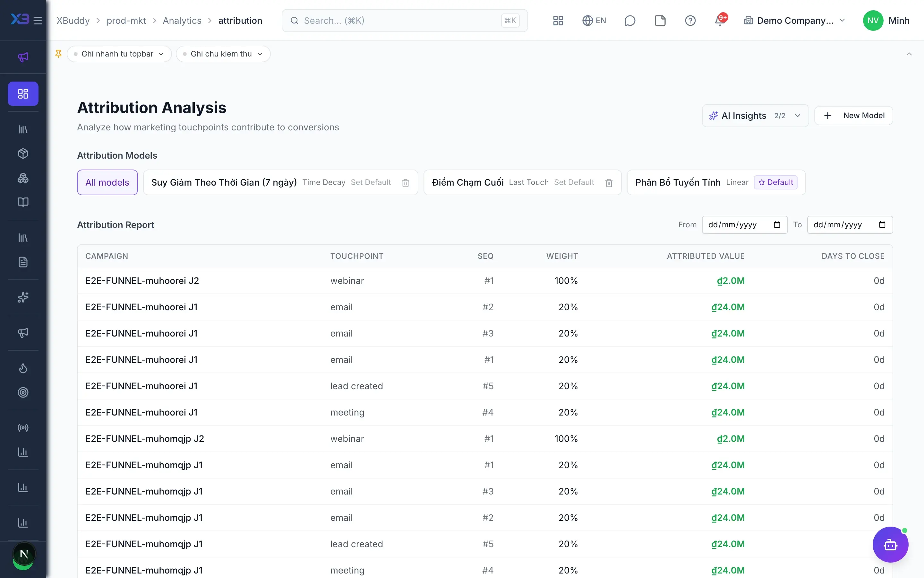Go to XBuddy breadcrumb link

pos(73,20)
